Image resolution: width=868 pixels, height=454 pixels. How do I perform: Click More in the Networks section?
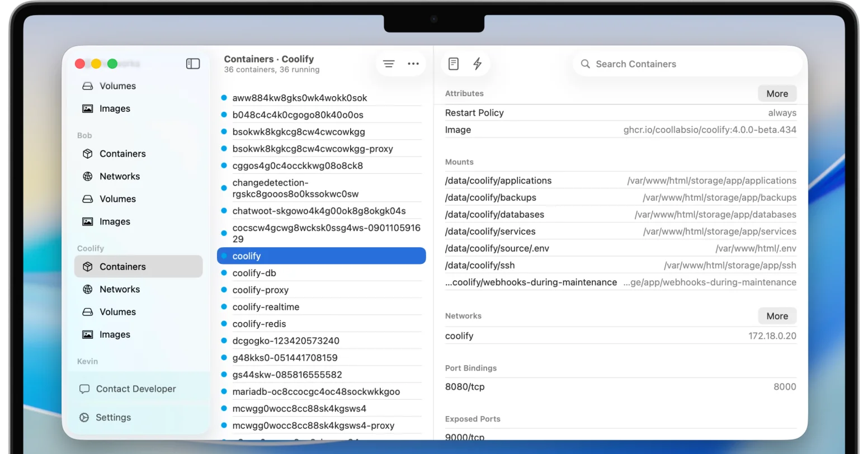777,315
